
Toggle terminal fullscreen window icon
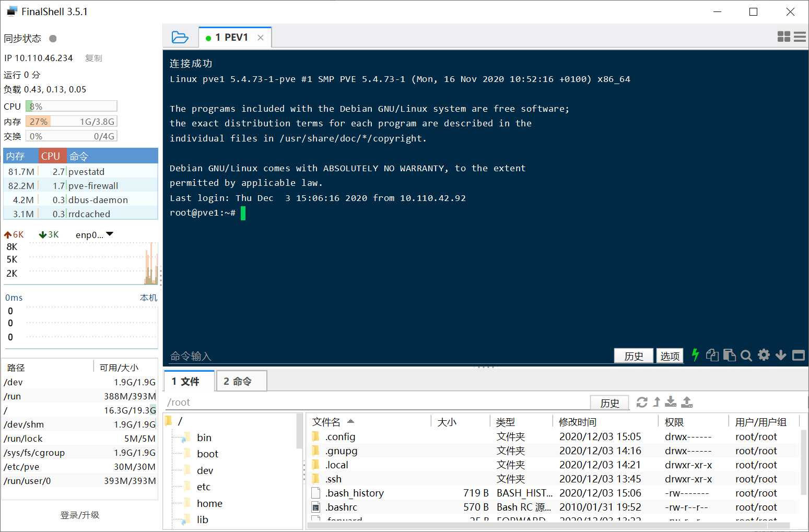(x=799, y=356)
